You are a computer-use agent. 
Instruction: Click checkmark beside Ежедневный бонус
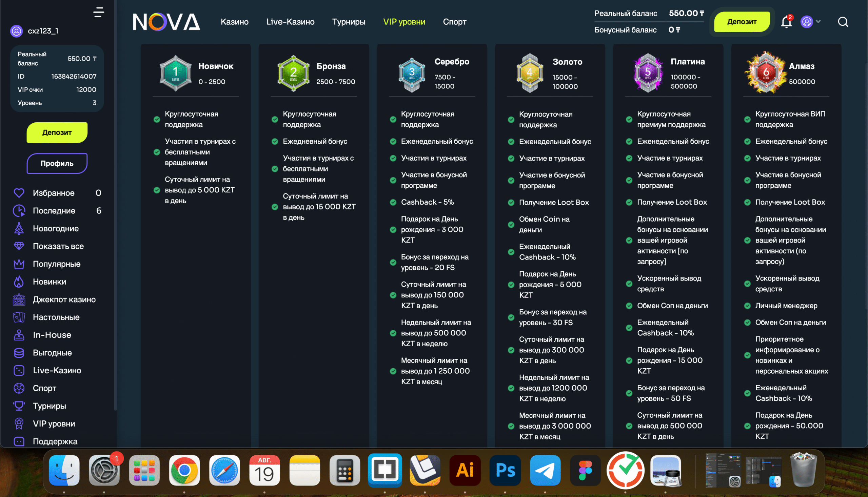click(x=275, y=141)
